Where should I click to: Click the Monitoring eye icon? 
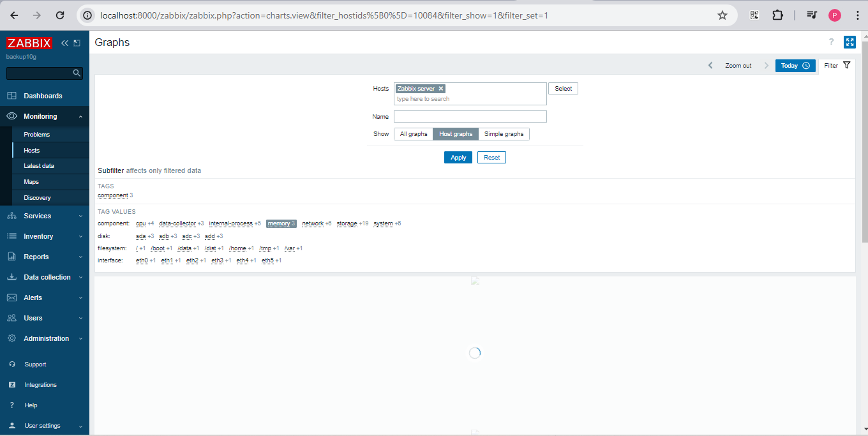click(11, 116)
